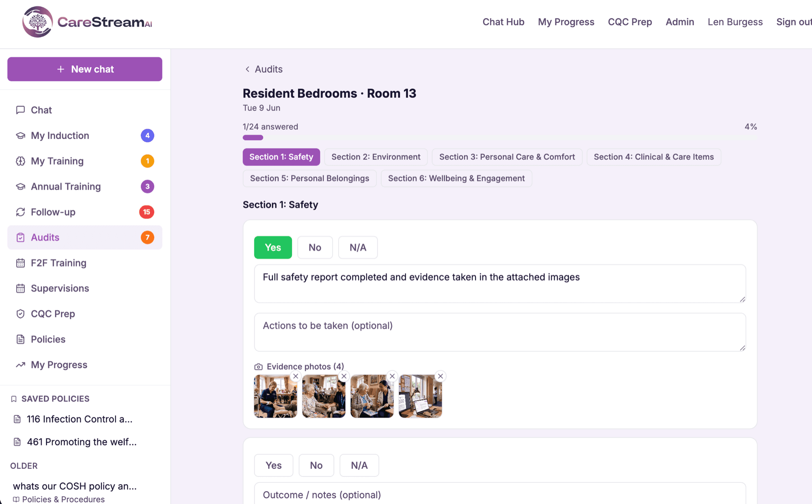Open Chat via its speech bubble icon
The image size is (812, 504).
(x=20, y=110)
